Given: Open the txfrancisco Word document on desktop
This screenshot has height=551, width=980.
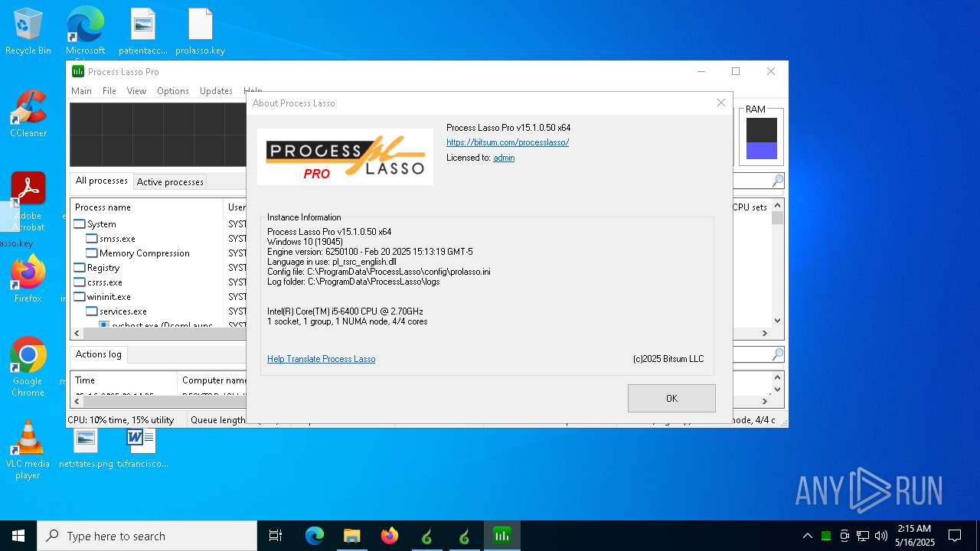Looking at the screenshot, I should pos(142,448).
